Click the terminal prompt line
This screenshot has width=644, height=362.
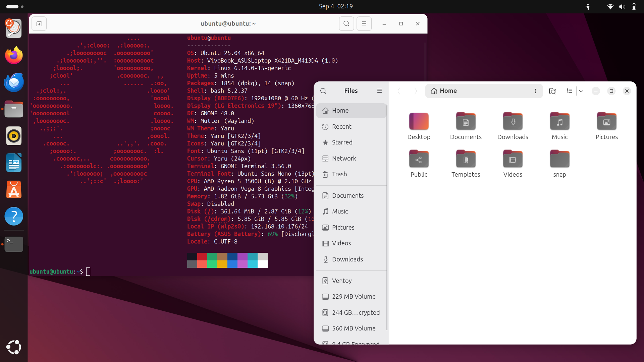click(x=60, y=271)
